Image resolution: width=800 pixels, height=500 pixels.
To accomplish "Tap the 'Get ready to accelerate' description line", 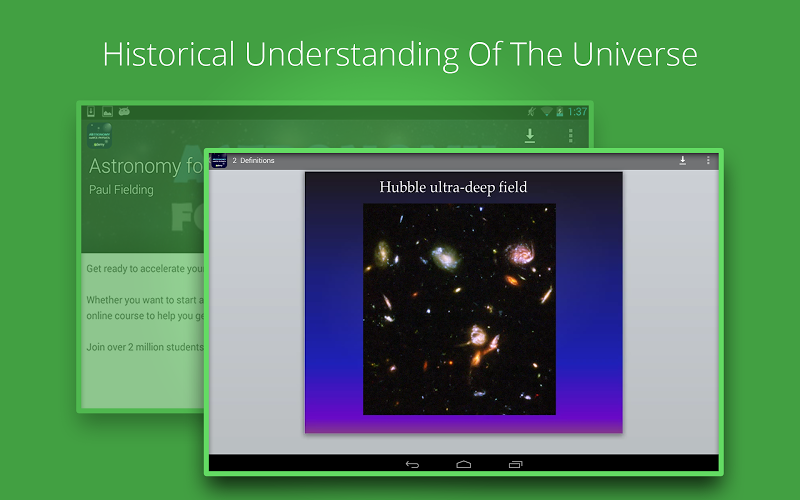I will click(145, 269).
